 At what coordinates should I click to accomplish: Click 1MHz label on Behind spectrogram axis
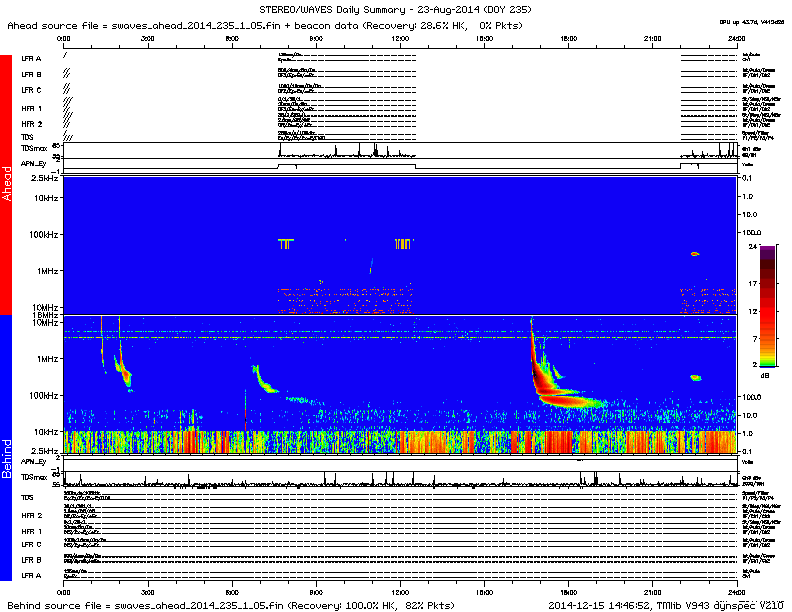coord(47,359)
